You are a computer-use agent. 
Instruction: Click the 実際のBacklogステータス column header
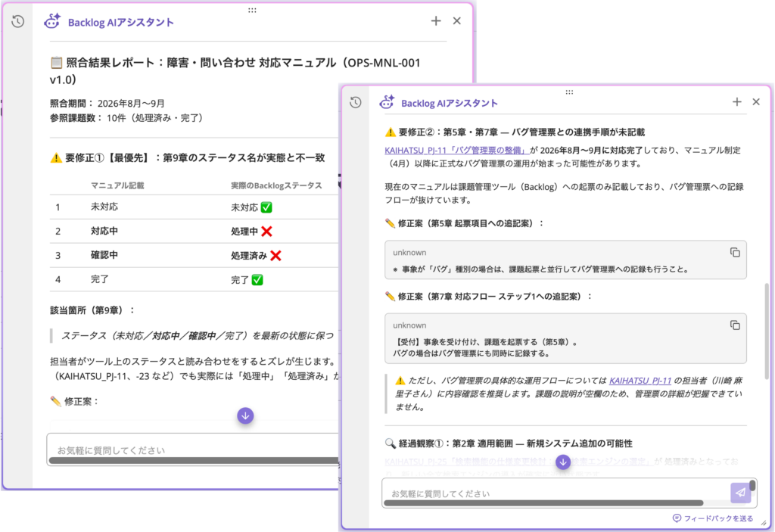point(276,185)
